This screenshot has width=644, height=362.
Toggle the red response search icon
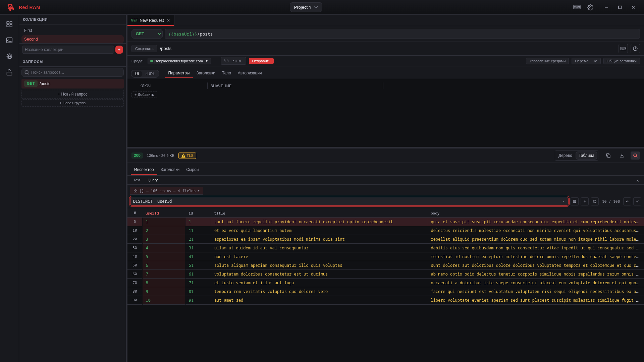pyautogui.click(x=635, y=156)
